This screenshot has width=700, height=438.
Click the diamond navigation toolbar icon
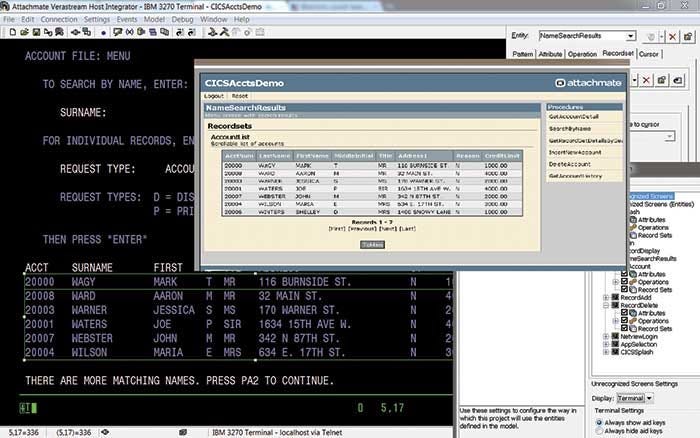[x=75, y=32]
